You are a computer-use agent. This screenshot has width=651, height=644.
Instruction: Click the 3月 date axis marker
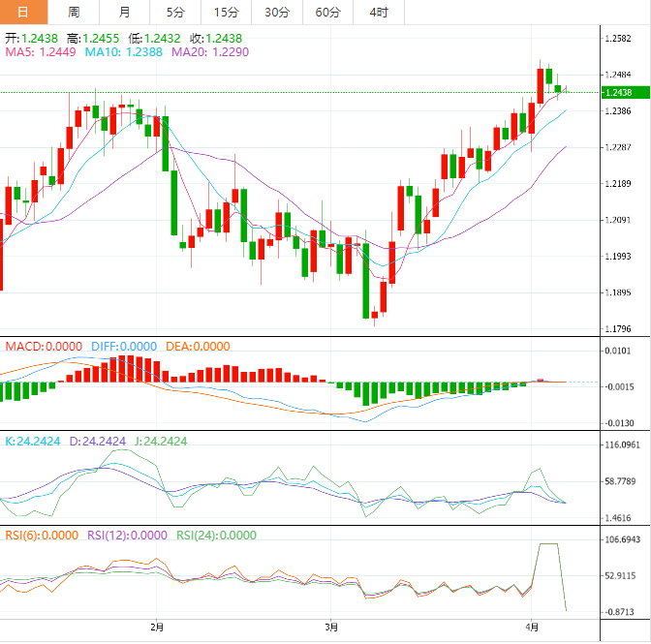click(331, 627)
